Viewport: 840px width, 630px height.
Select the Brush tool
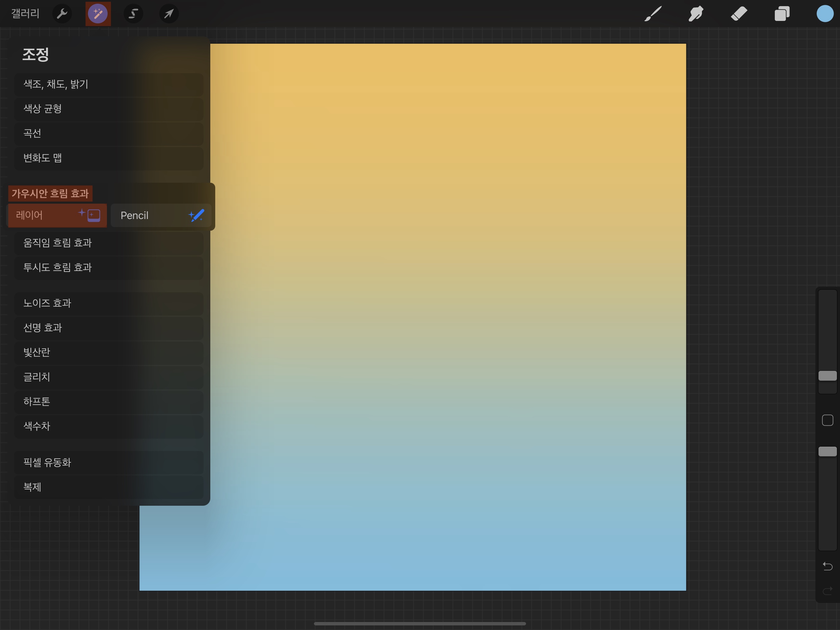pyautogui.click(x=653, y=14)
